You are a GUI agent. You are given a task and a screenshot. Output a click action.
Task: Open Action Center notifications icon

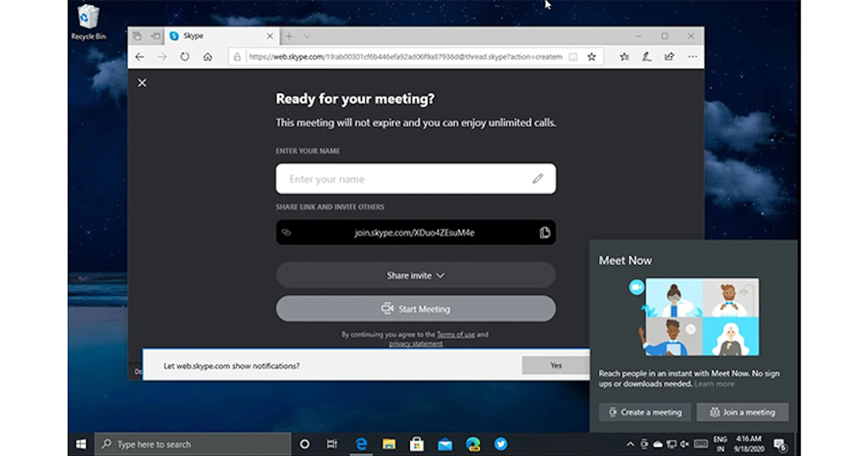[779, 444]
